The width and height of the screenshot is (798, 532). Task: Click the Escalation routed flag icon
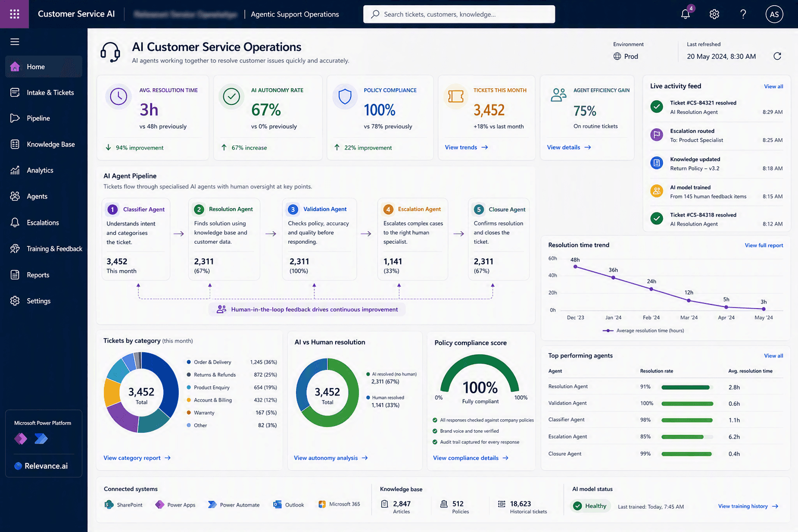(657, 135)
